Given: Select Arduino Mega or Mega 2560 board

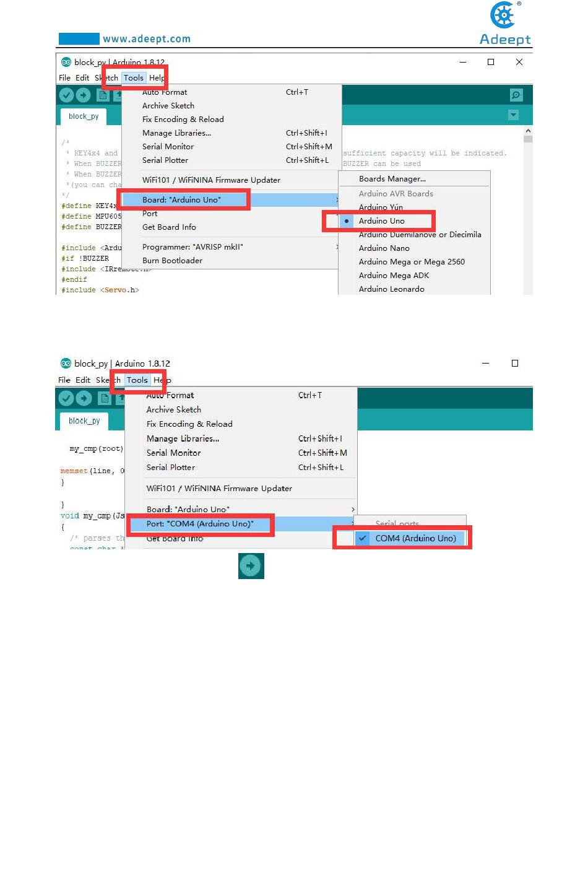Looking at the screenshot, I should (x=414, y=262).
